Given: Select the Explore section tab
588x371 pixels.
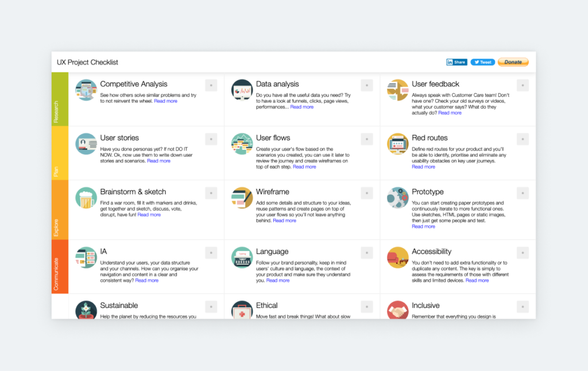Looking at the screenshot, I should tap(60, 210).
